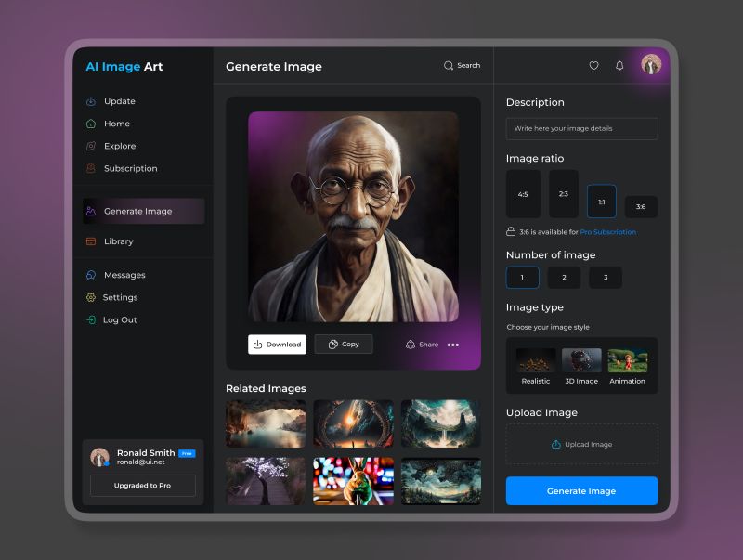Go to Library in the sidebar
Screen dimensions: 743x560
coord(118,241)
